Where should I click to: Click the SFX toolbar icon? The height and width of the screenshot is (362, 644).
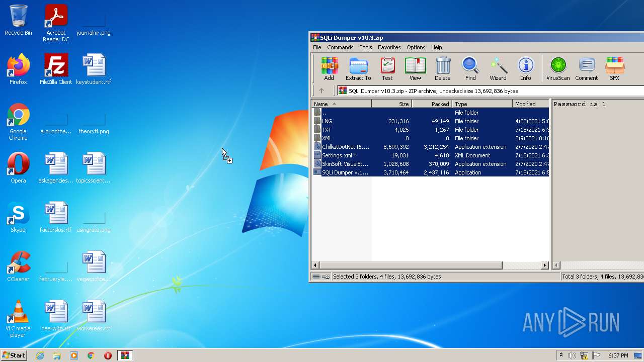coord(614,68)
